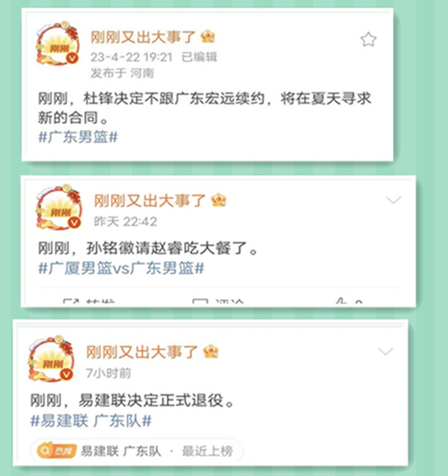Open username 刚刚又出大事了 on second post
Viewport: 448px width, 476px height.
pos(150,201)
